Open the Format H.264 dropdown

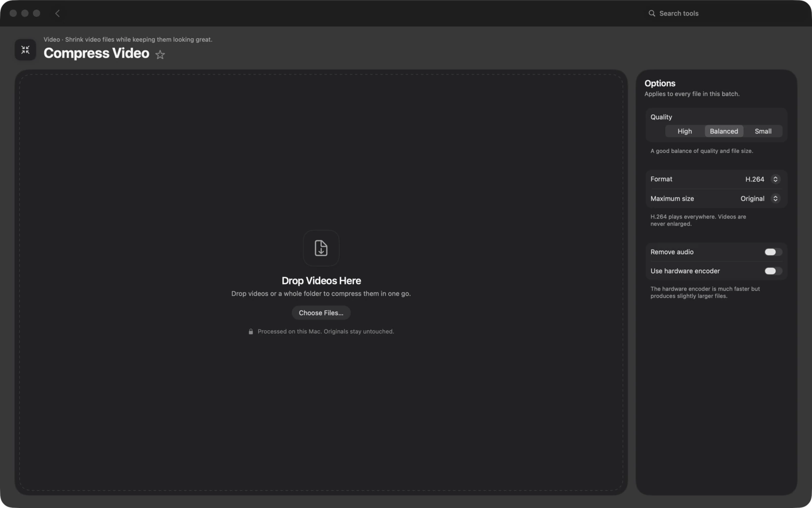tap(762, 179)
